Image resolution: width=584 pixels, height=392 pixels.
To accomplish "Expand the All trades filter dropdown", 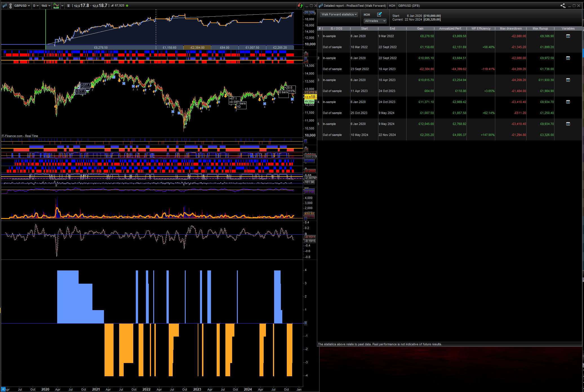I will pyautogui.click(x=375, y=21).
